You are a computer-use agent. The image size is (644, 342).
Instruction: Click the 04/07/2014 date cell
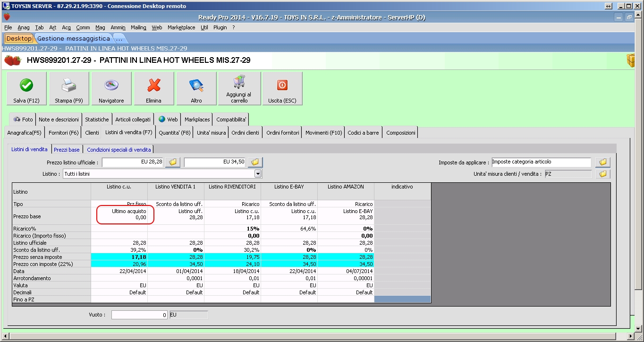(346, 271)
